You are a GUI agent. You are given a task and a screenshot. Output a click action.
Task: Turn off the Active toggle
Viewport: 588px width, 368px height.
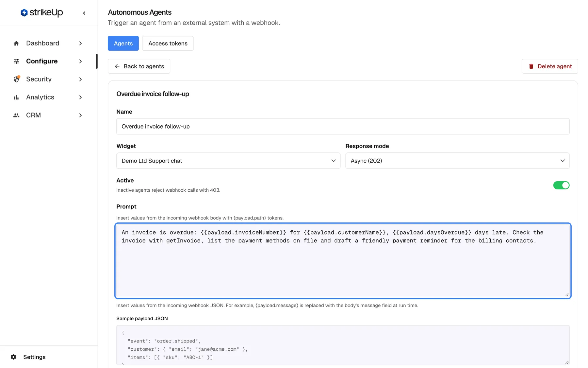561,185
